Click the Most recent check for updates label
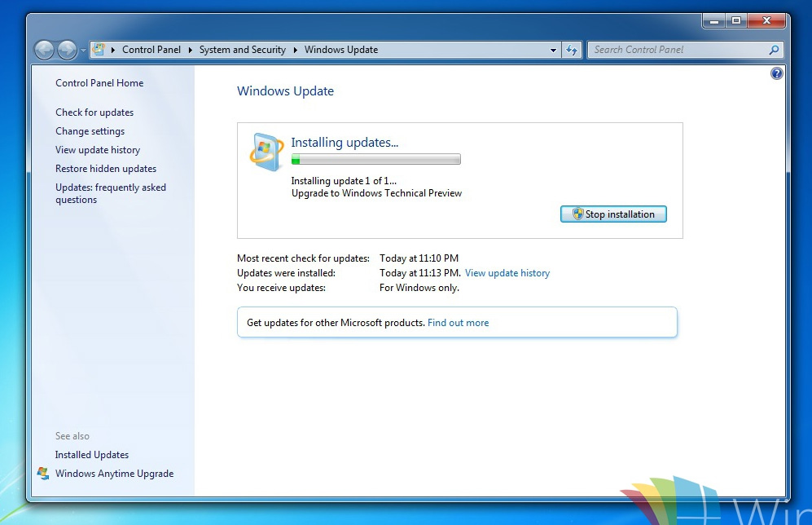 coord(304,258)
